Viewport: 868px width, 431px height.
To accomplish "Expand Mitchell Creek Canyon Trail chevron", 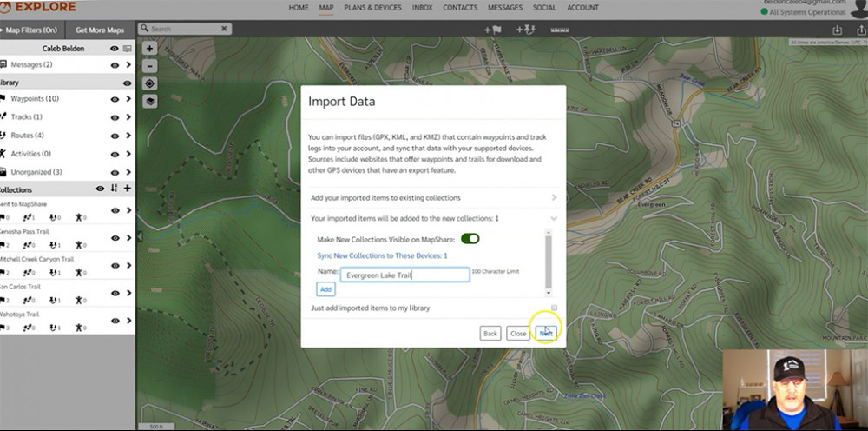I will tap(128, 265).
